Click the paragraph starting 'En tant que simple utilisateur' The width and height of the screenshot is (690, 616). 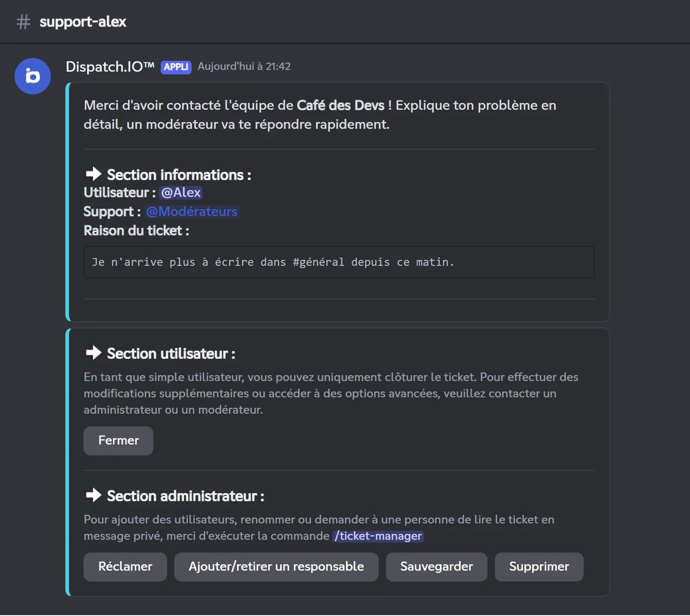(x=331, y=393)
